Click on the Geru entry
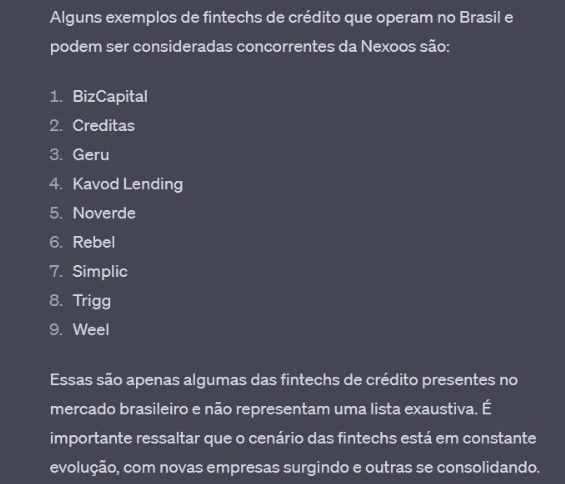Image resolution: width=565 pixels, height=484 pixels. click(91, 155)
